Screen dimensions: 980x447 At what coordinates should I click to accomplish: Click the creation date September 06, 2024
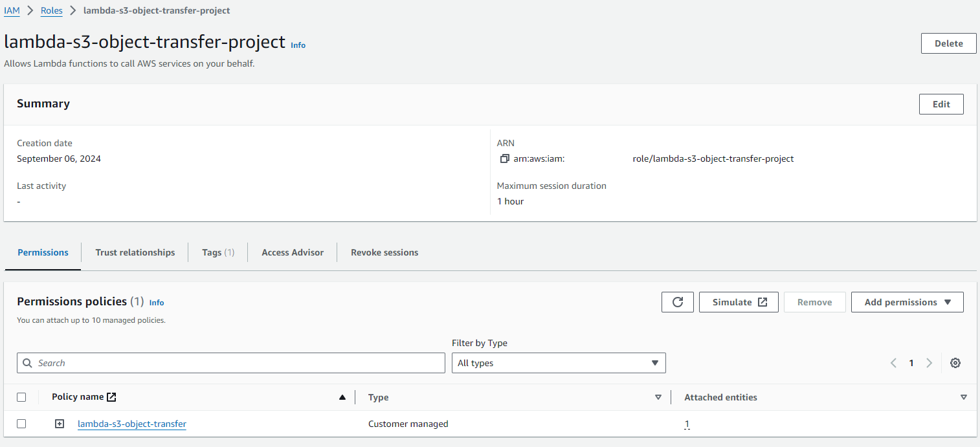(x=59, y=158)
